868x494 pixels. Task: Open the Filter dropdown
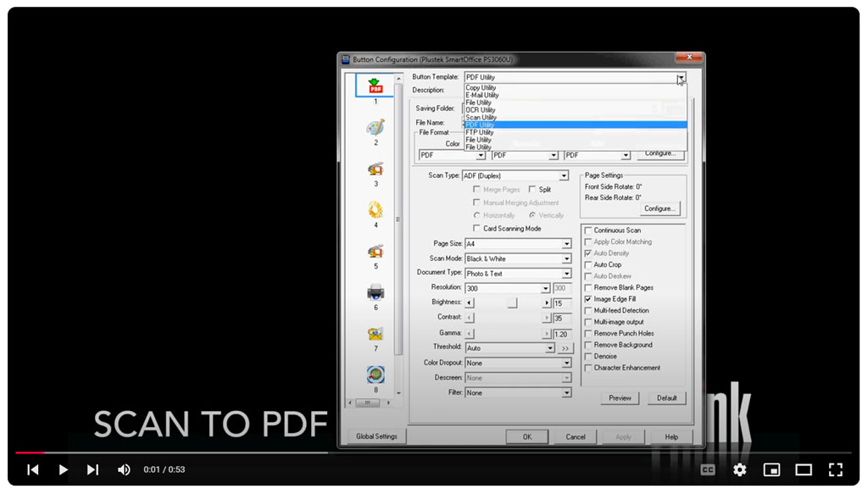tap(566, 393)
